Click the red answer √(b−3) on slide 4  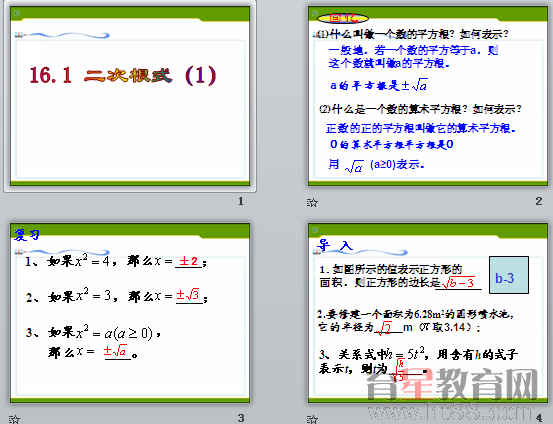click(x=458, y=283)
